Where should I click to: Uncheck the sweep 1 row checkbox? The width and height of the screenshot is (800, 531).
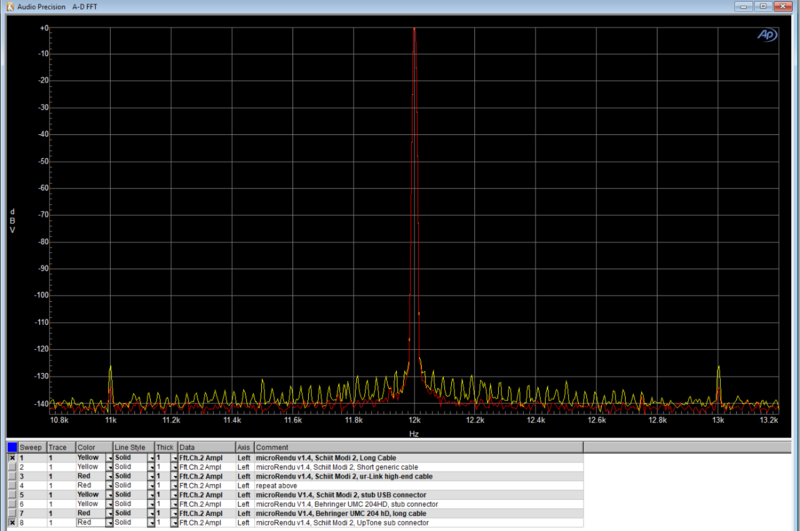coord(11,458)
